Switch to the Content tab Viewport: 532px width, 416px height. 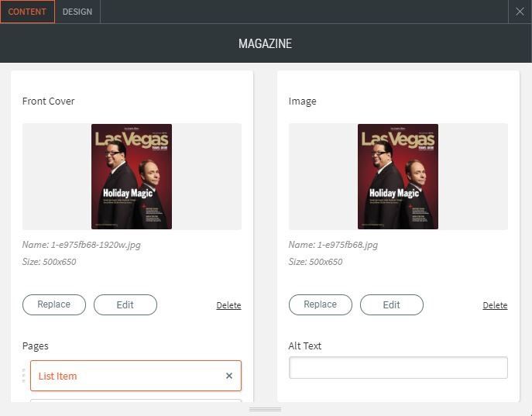click(27, 12)
